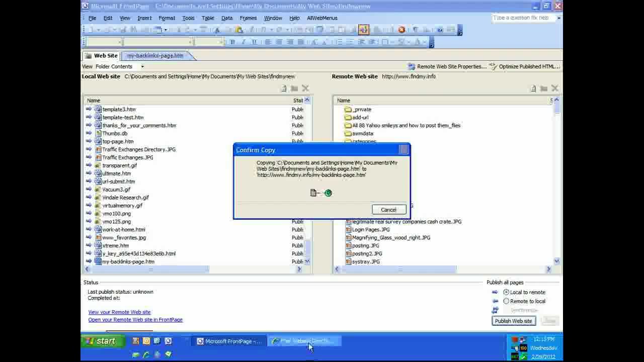This screenshot has height=362, width=644.
Task: Show paragraph marks with ¶ icon
Action: [416, 30]
